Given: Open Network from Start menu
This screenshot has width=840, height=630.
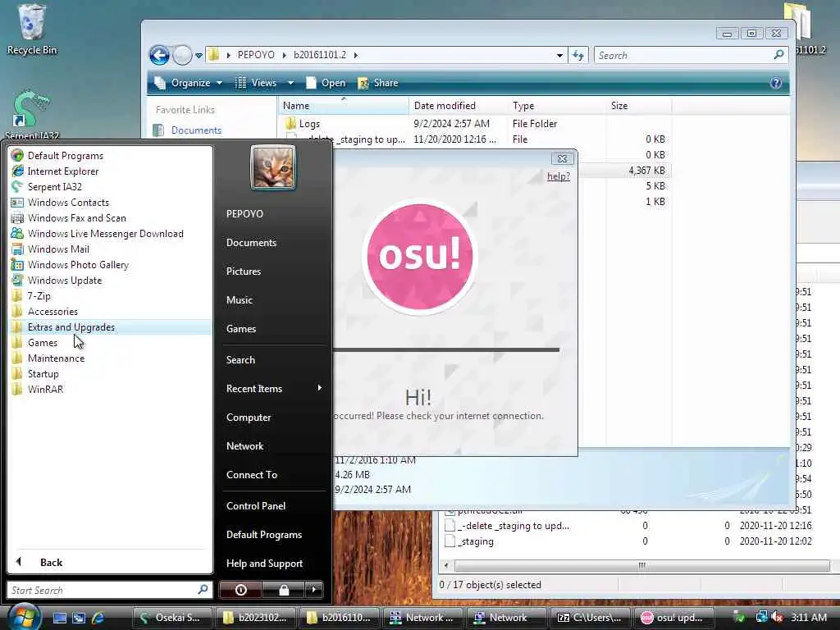Looking at the screenshot, I should pyautogui.click(x=244, y=446).
